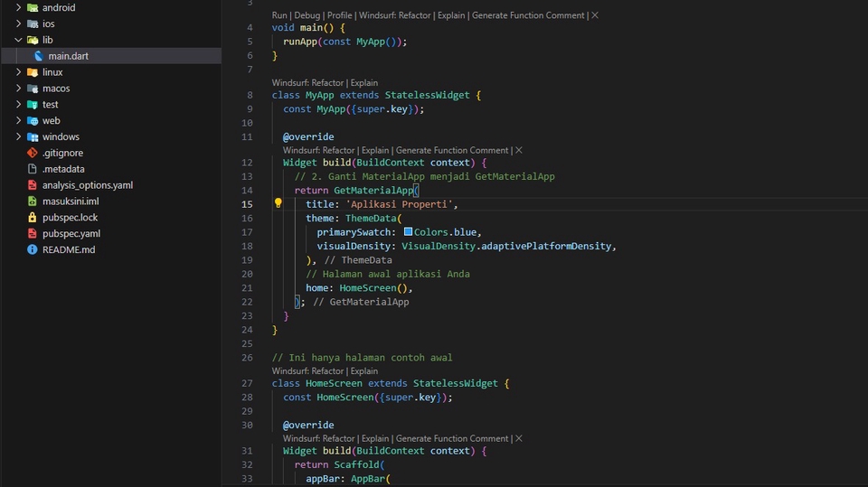Click the yaml icon of pubspec.yaml
Screen dimensions: 868x487
(x=33, y=233)
